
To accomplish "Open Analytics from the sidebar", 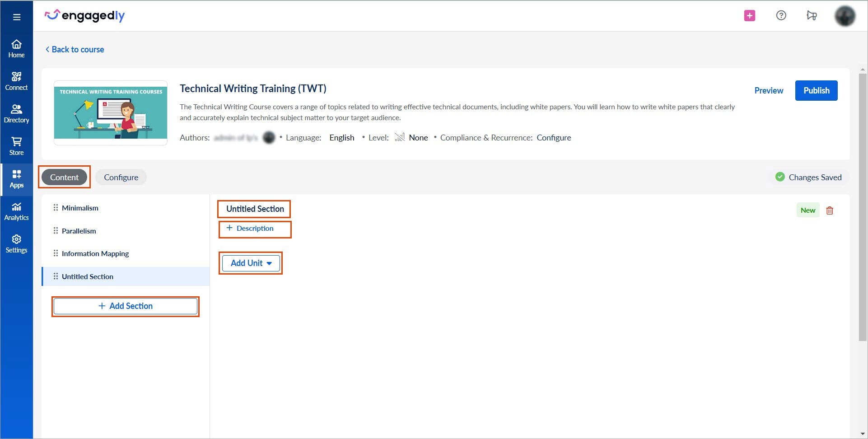I will coord(16,210).
